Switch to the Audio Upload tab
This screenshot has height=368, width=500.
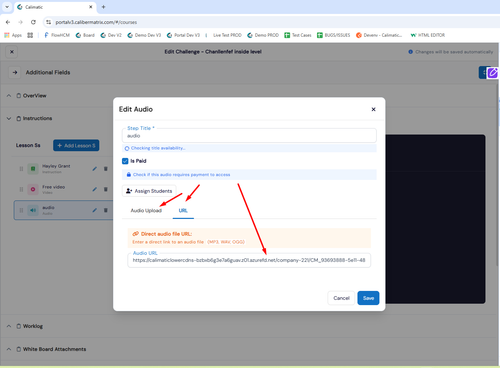click(146, 211)
